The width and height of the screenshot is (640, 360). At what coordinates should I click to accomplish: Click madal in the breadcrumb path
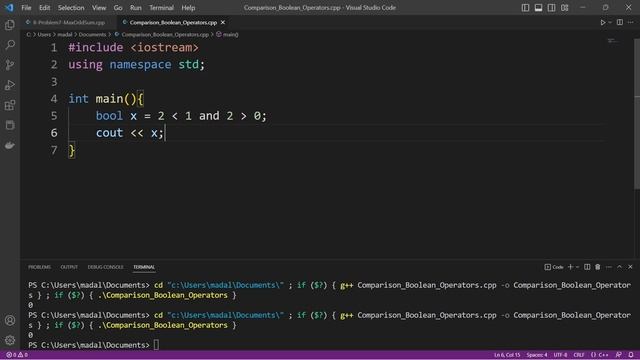coord(64,35)
